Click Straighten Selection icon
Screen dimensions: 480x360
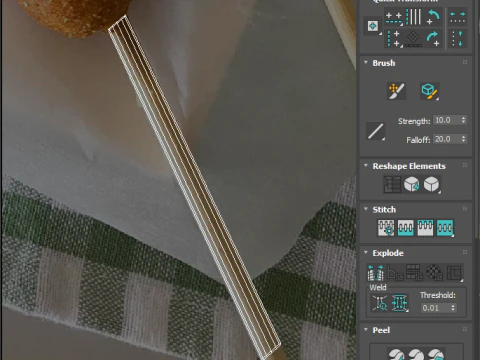[392, 184]
